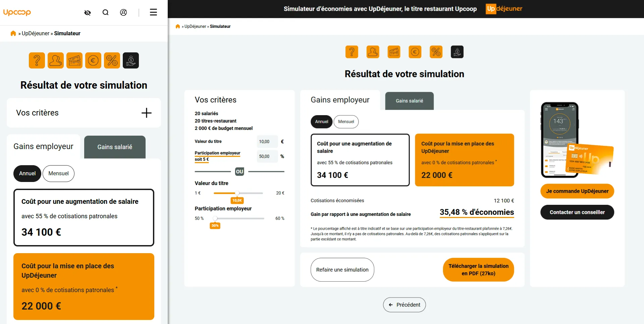Expand the Vos critères section with plus
Image resolution: width=644 pixels, height=324 pixels.
click(146, 113)
